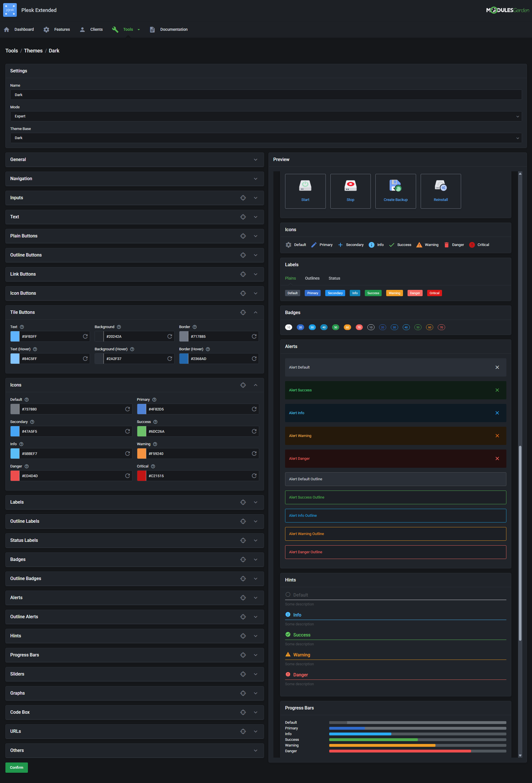Click the filled badge numbered 50
Screen dimensions: 532x783
335,328
